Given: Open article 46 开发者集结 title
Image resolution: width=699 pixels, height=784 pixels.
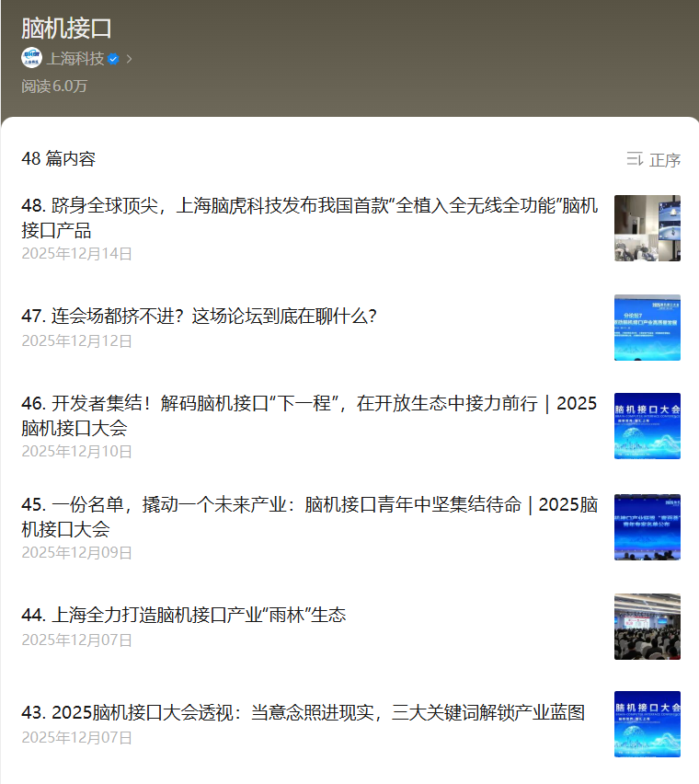Looking at the screenshot, I should pos(309,415).
